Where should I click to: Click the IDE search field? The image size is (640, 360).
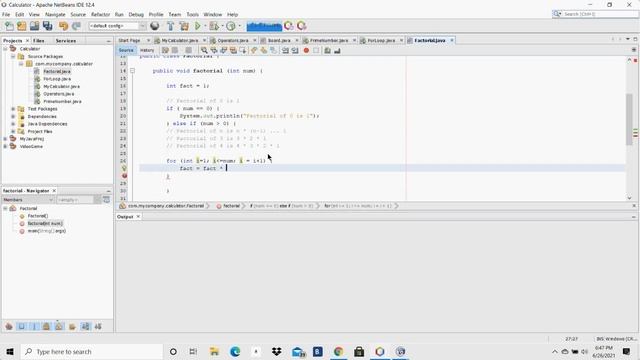pos(595,14)
